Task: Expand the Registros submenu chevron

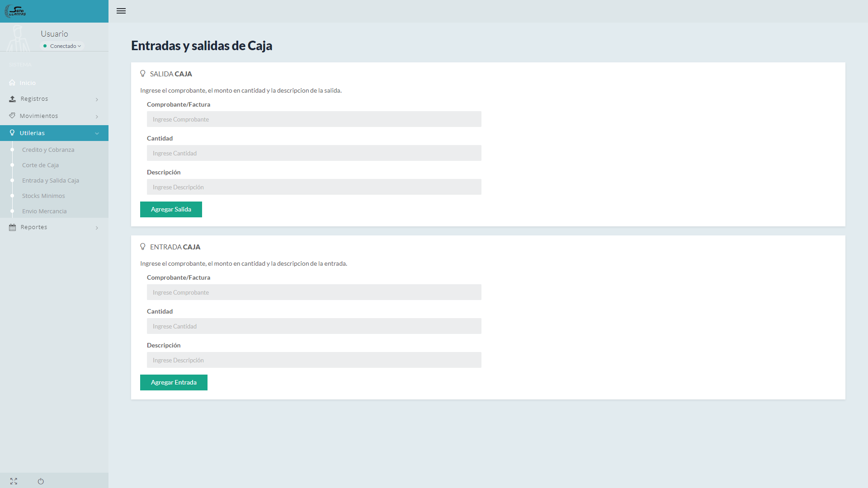Action: pos(97,99)
